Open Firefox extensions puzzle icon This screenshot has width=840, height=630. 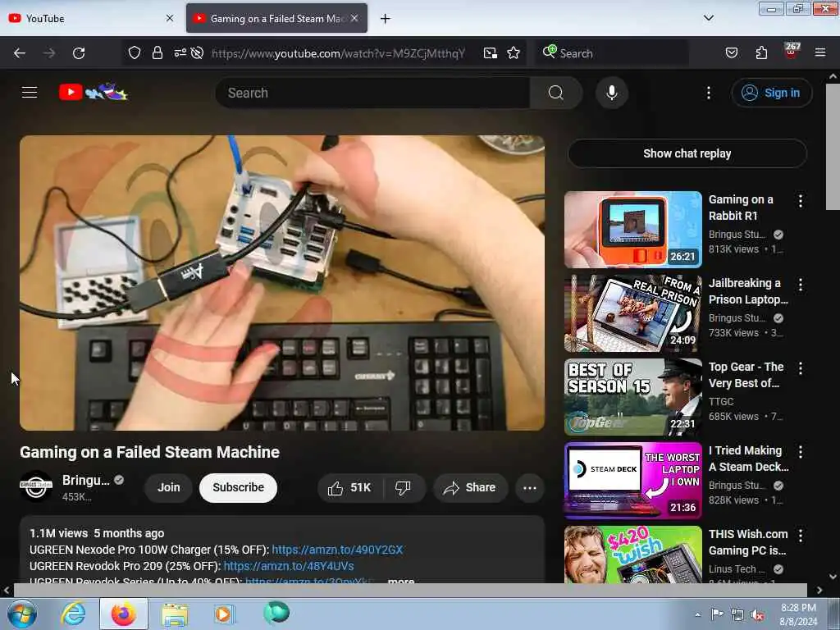tap(761, 52)
